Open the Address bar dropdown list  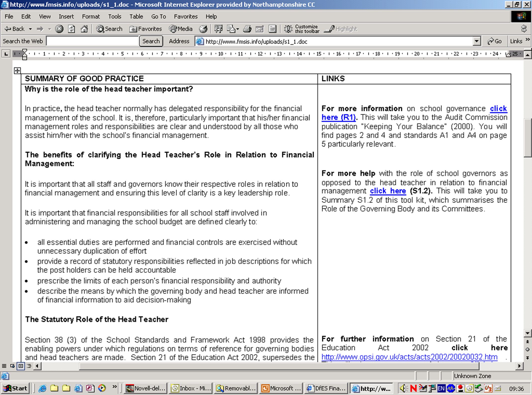point(477,41)
